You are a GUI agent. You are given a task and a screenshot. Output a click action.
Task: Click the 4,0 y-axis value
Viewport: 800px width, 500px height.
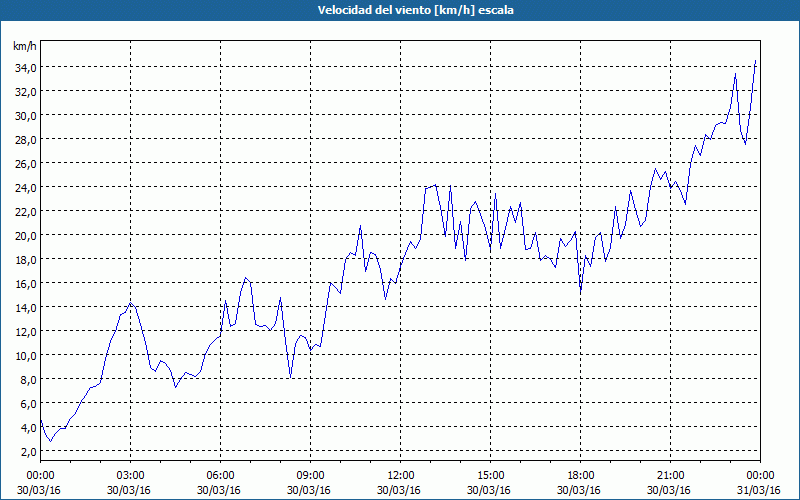(x=27, y=427)
